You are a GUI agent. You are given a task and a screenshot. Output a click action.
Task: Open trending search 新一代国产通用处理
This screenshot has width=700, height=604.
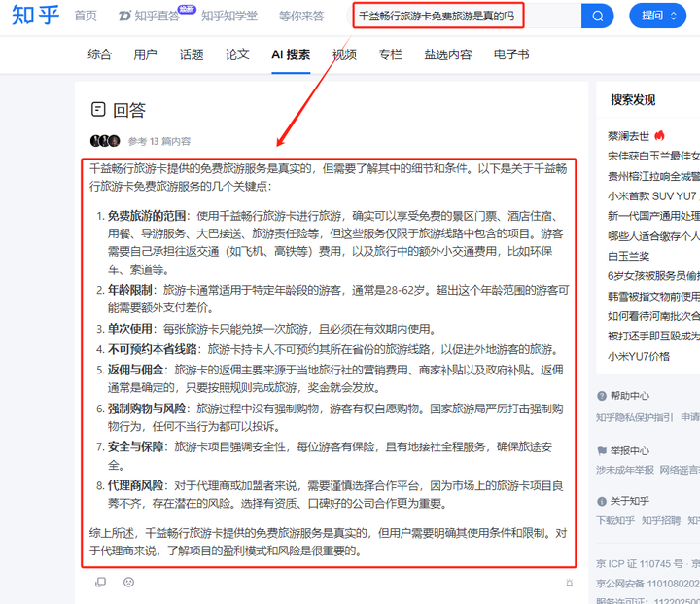(x=653, y=216)
